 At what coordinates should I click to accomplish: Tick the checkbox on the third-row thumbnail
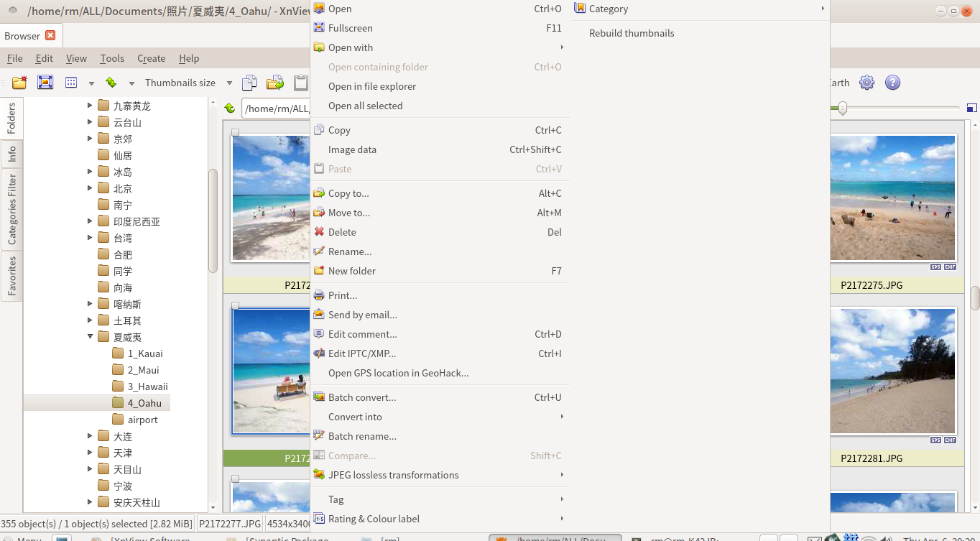coord(235,478)
